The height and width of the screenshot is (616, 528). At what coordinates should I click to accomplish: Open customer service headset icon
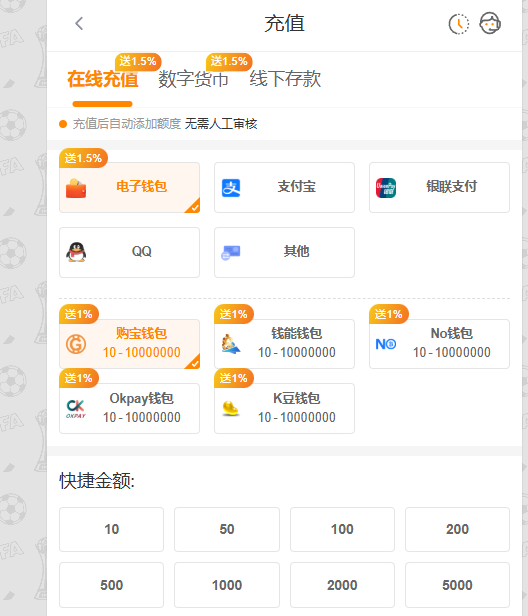point(490,24)
